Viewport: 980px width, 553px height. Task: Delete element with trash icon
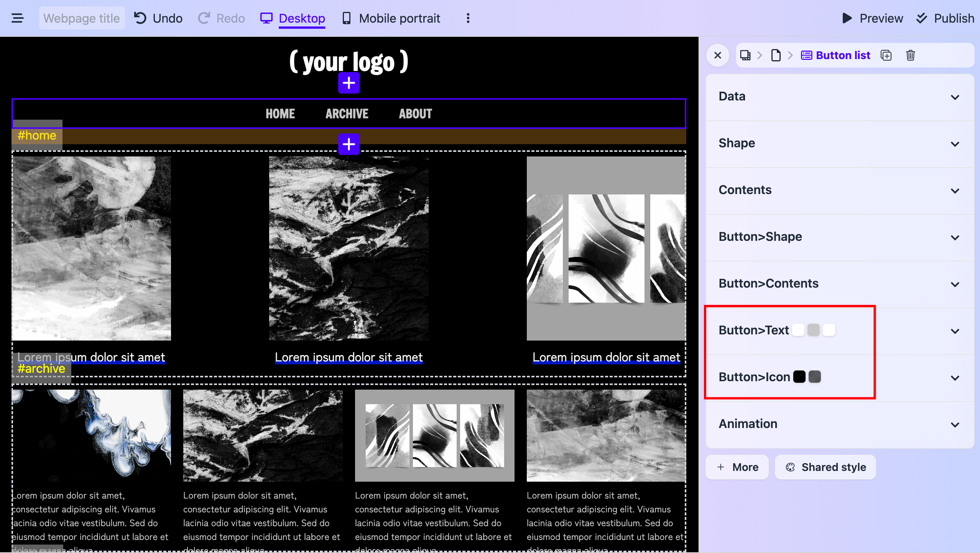click(x=911, y=55)
